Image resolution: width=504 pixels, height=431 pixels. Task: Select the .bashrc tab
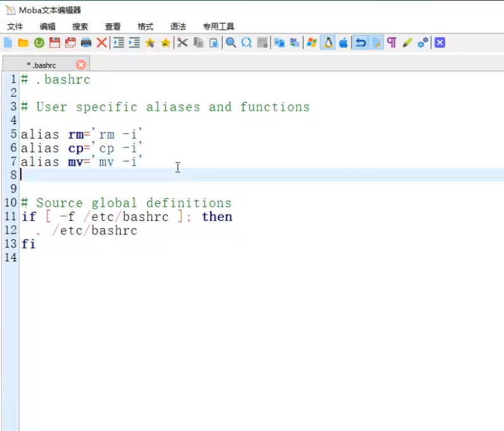tap(46, 64)
